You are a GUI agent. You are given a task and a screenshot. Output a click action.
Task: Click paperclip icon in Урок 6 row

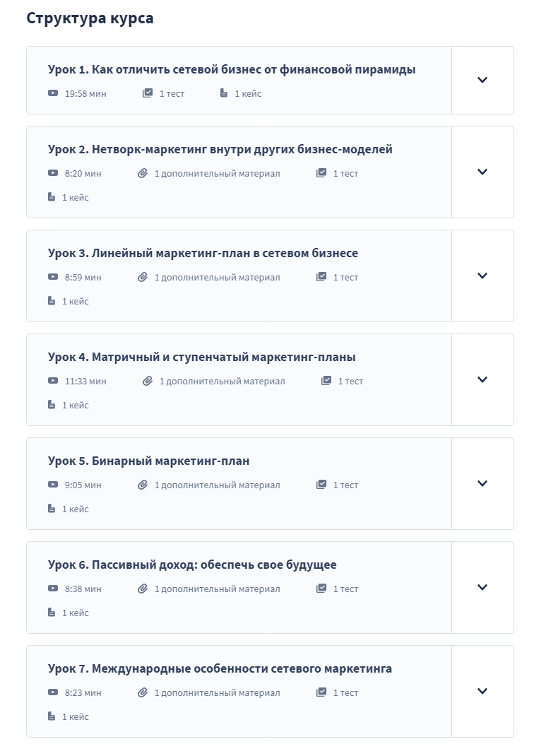coord(143,589)
